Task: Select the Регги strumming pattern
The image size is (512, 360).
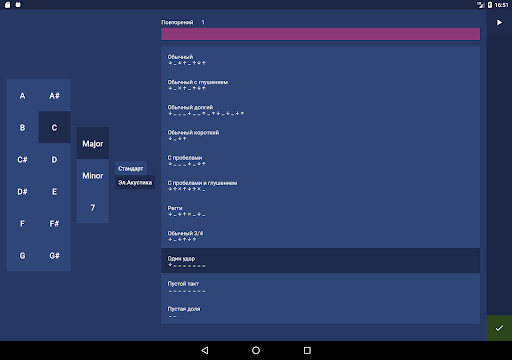Action: coord(320,211)
